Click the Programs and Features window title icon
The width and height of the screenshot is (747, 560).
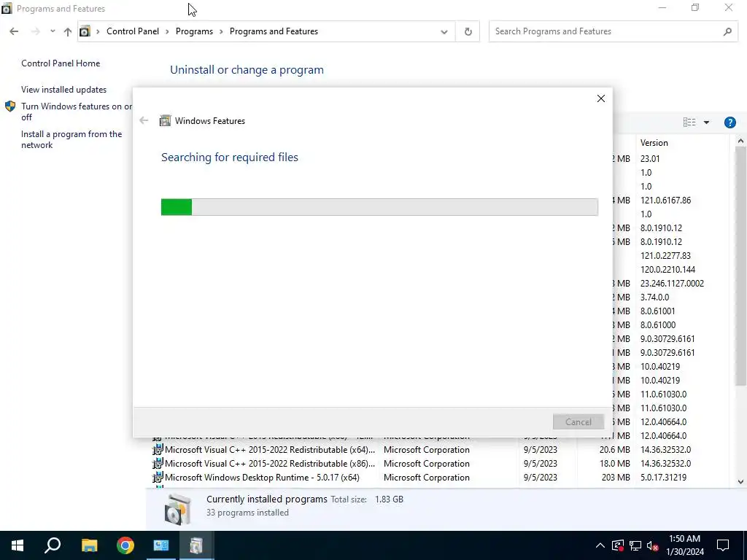point(7,9)
